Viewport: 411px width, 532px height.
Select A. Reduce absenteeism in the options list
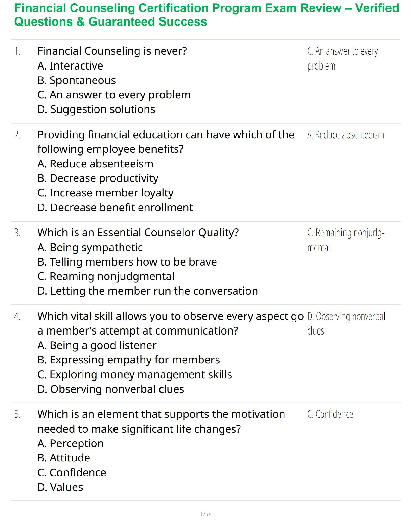tap(95, 164)
